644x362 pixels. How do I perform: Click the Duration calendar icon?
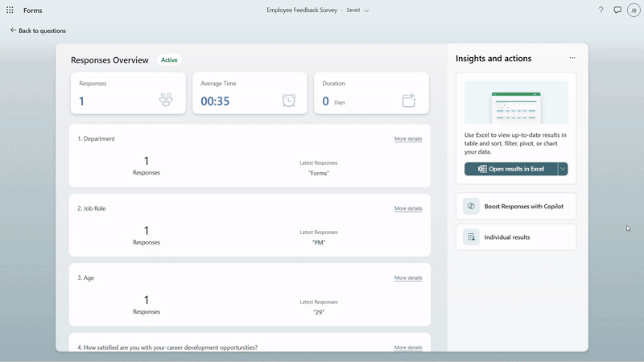coord(409,100)
